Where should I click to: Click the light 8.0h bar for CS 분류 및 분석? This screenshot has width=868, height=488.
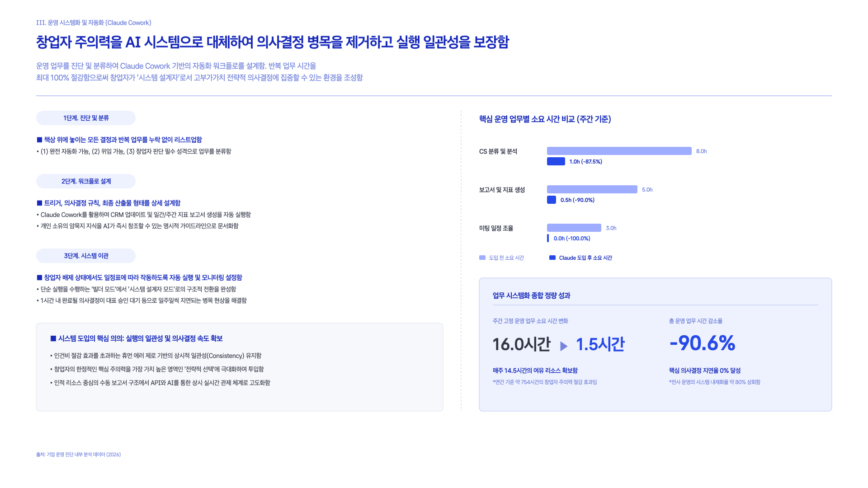(x=619, y=151)
